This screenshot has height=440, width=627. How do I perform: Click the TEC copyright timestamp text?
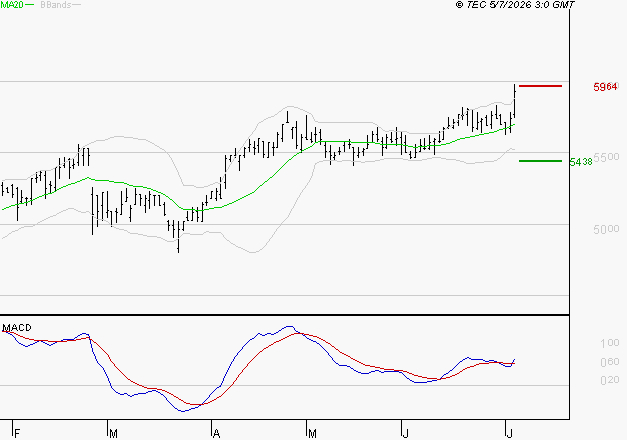515,5
